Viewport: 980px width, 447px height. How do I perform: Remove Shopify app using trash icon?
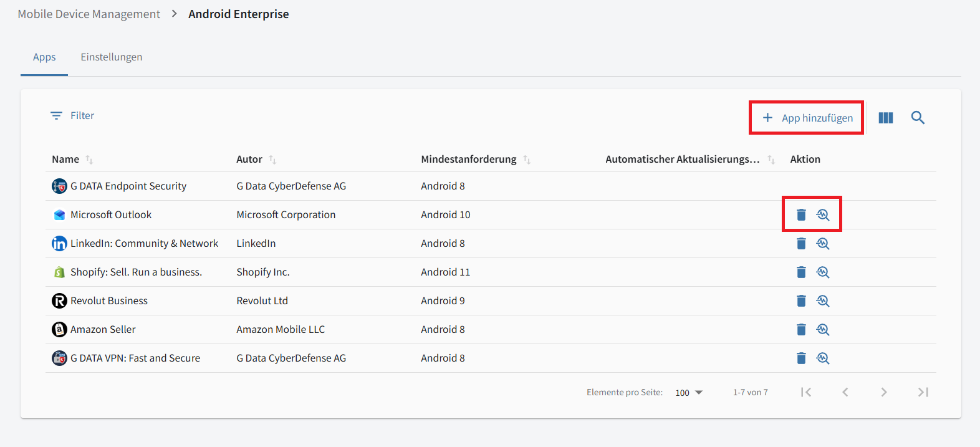click(x=801, y=272)
